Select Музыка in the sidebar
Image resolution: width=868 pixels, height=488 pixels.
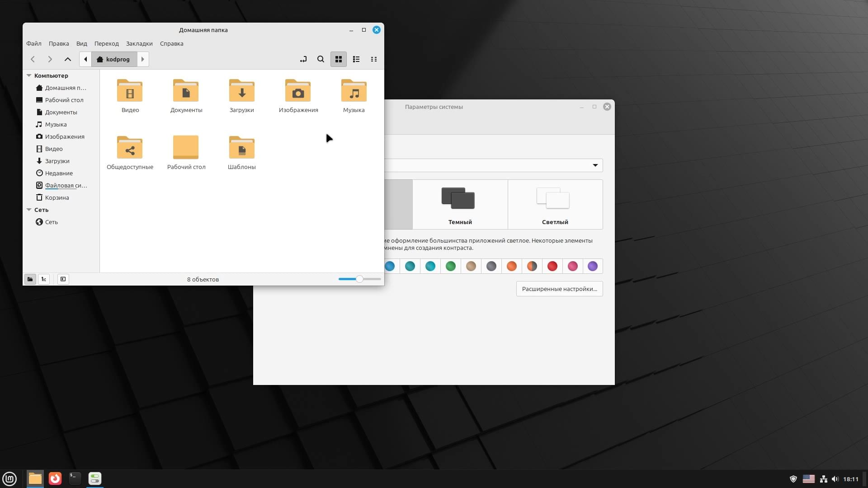click(61, 124)
